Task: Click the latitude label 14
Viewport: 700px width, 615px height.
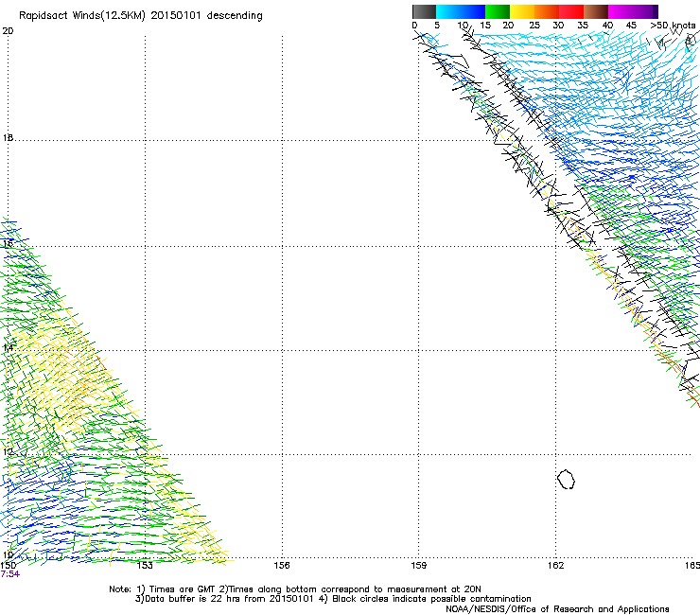Action: pos(8,347)
